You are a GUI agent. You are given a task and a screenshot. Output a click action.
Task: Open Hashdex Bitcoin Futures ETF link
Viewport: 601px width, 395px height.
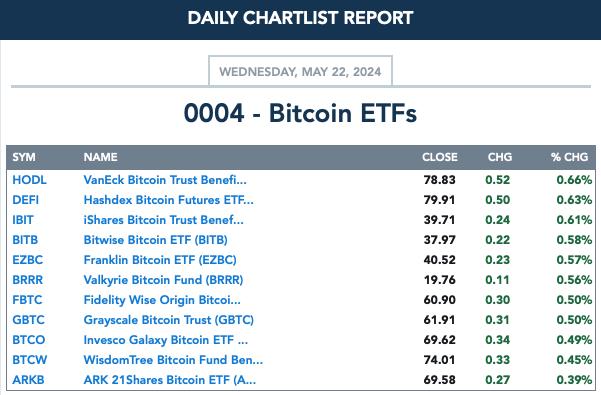point(168,200)
